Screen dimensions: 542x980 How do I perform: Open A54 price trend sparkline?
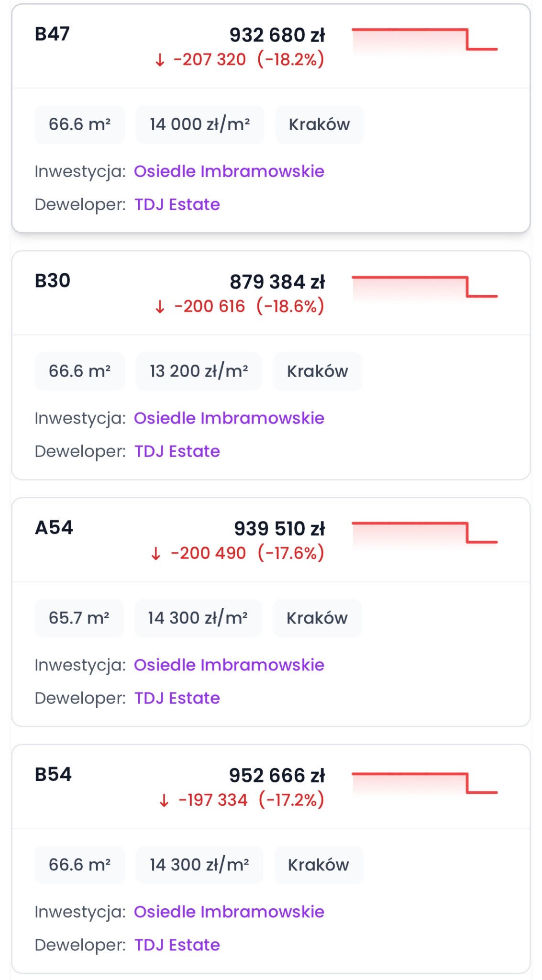pyautogui.click(x=424, y=533)
